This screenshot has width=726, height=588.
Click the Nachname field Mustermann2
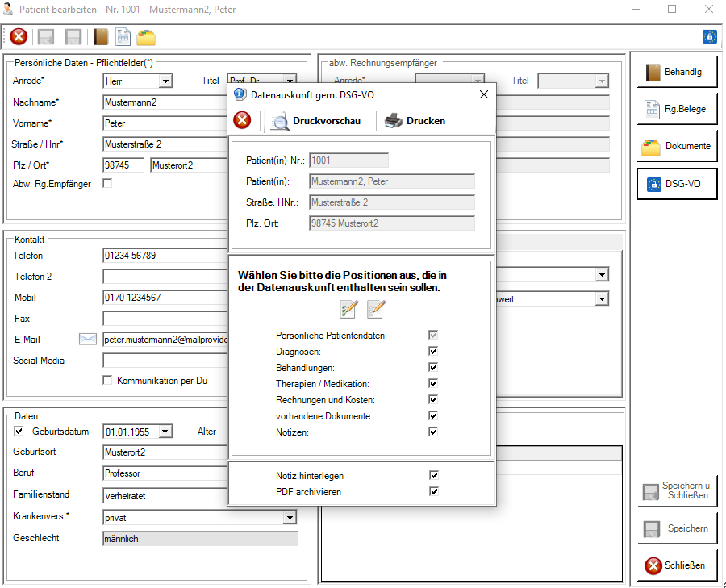point(165,102)
